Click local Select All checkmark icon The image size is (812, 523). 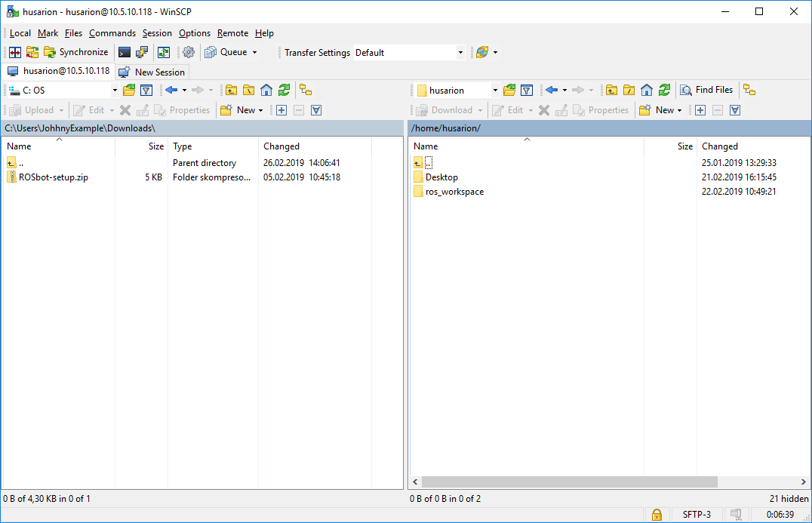[316, 109]
